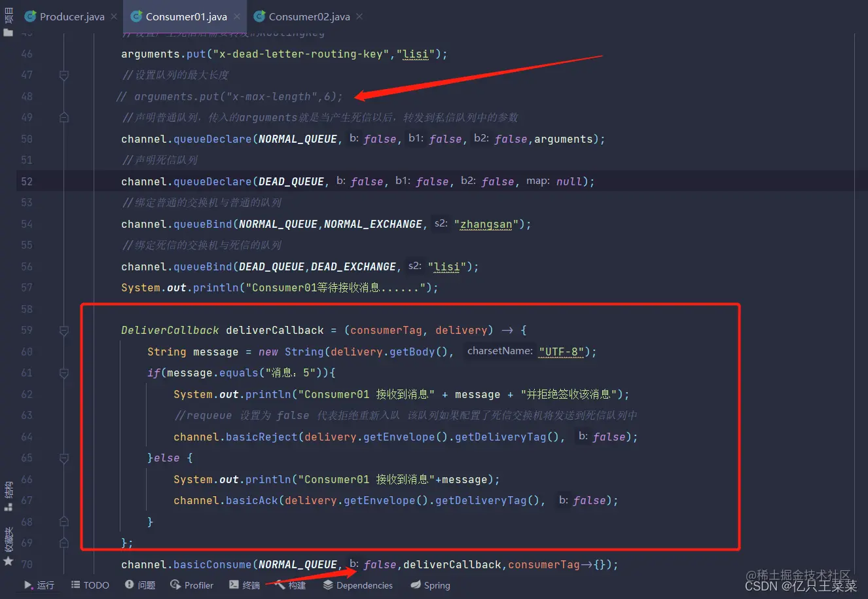Click the map: null argument on line 52

(553, 181)
